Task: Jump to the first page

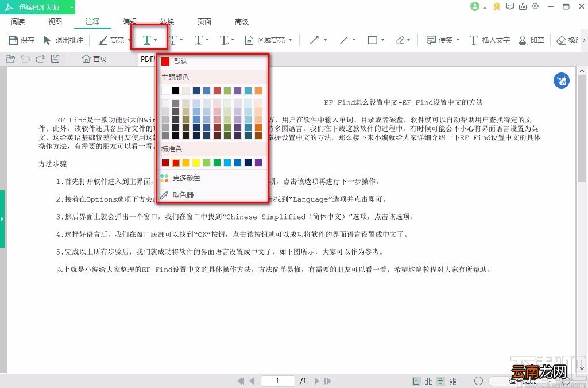Action: 241,381
